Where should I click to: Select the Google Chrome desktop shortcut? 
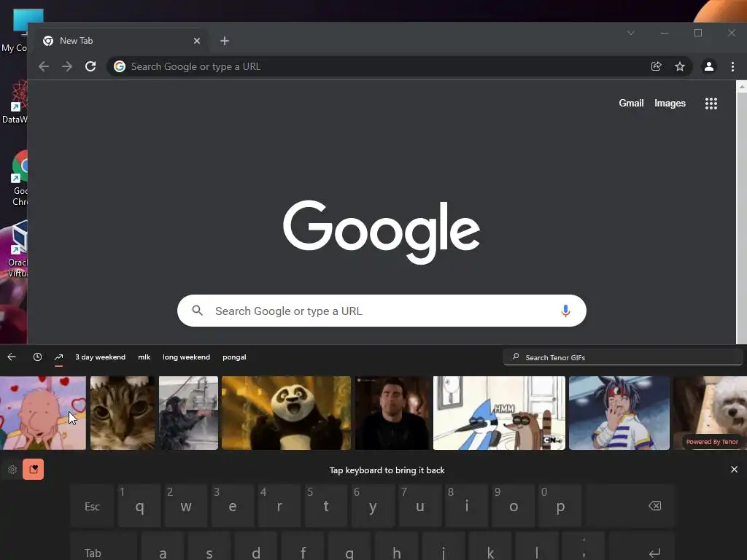point(20,178)
